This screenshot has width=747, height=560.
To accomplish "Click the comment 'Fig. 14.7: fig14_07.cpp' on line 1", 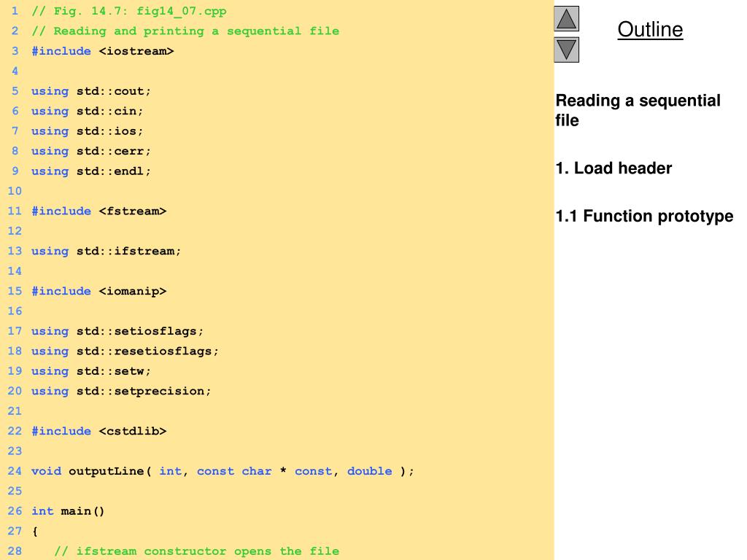I will [128, 11].
